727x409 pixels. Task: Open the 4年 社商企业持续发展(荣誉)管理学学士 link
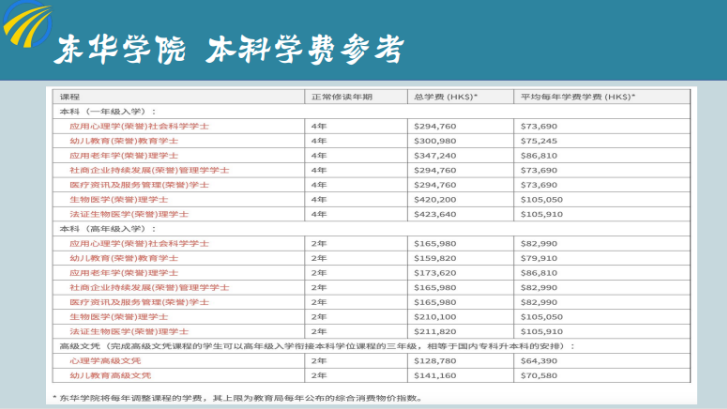149,170
